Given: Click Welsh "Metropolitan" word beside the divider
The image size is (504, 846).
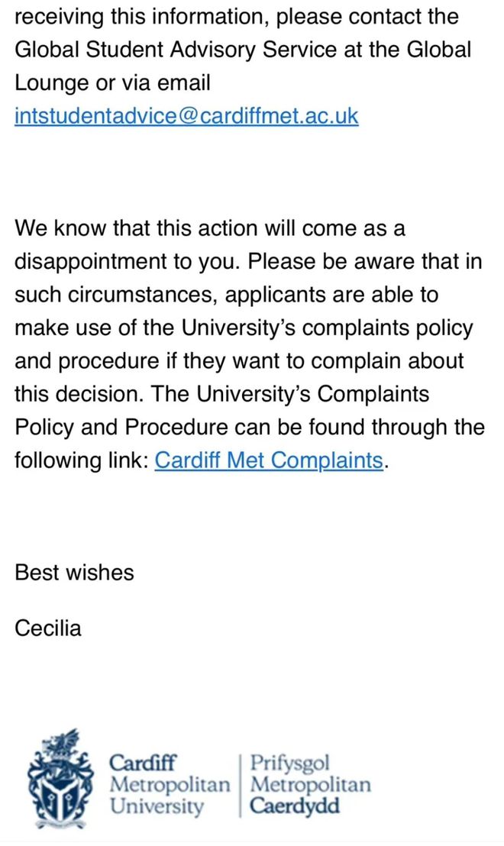Looking at the screenshot, I should pyautogui.click(x=311, y=784).
